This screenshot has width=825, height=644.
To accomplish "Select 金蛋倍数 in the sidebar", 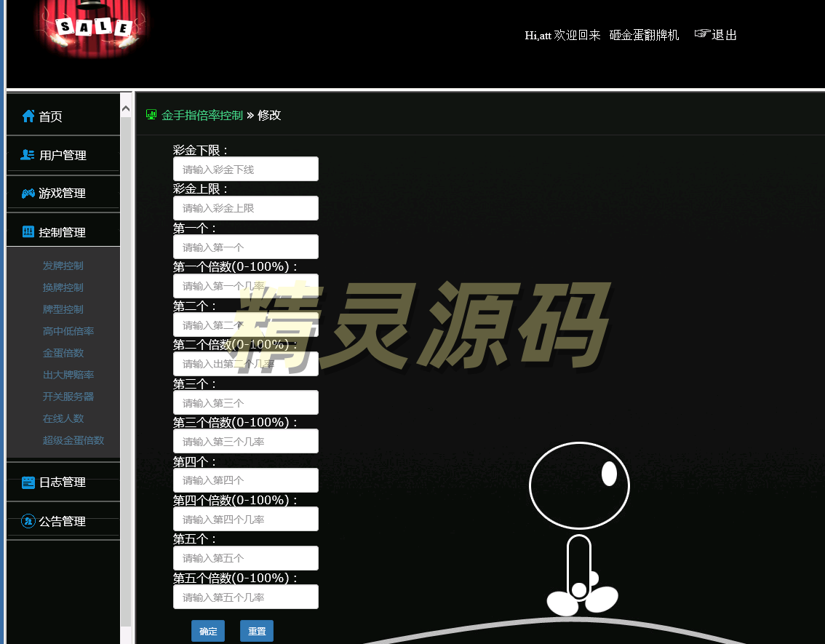I will point(63,353).
